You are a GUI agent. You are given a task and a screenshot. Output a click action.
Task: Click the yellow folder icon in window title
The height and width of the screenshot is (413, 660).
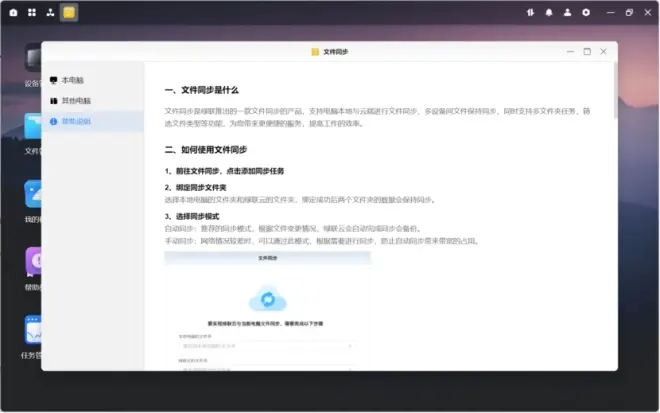[315, 52]
